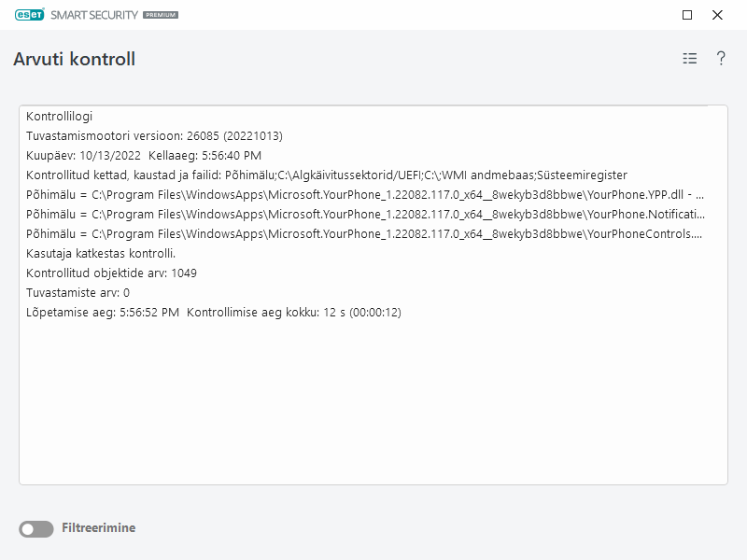This screenshot has width=747, height=560.
Task: Select the Tuvastamiste arv: 0 line
Action: coord(78,293)
